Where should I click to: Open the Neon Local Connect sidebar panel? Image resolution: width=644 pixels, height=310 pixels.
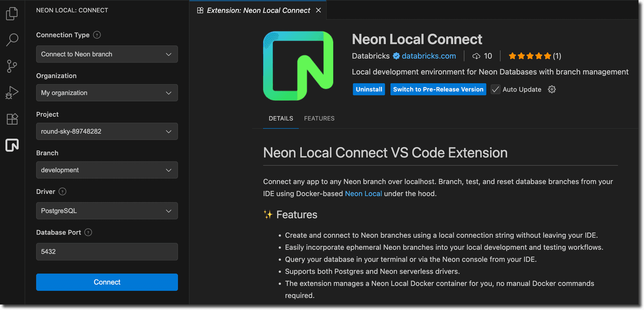pyautogui.click(x=12, y=145)
